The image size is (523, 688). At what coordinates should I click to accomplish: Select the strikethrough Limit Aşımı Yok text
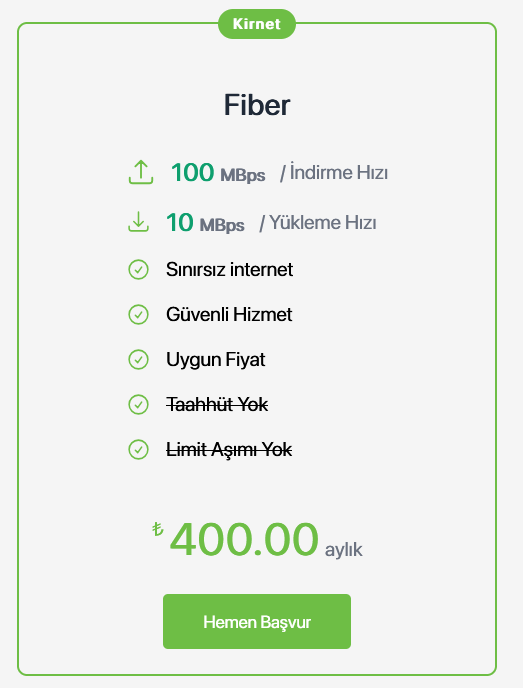tap(229, 450)
